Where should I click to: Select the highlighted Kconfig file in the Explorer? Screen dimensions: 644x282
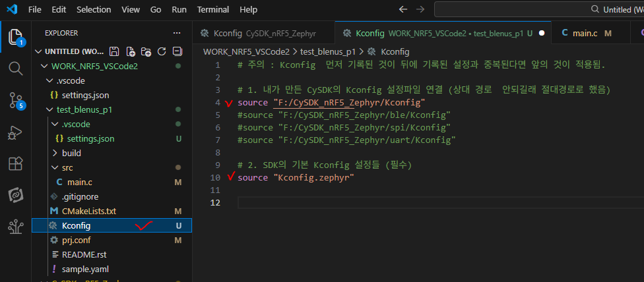112,225
